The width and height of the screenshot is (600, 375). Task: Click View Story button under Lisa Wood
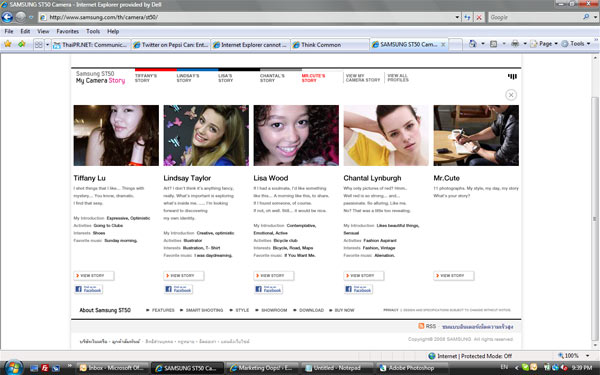click(274, 276)
